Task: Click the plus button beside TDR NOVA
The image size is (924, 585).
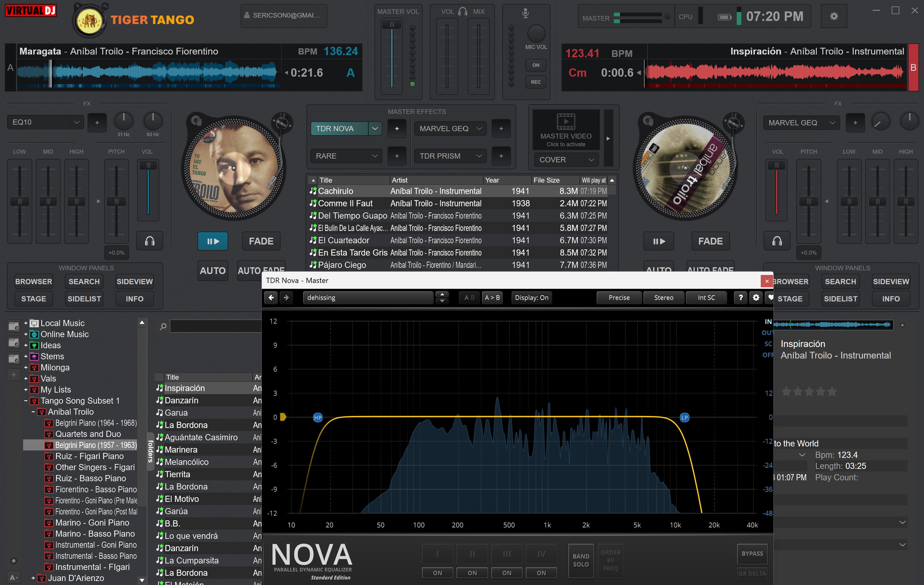Action: (x=397, y=128)
